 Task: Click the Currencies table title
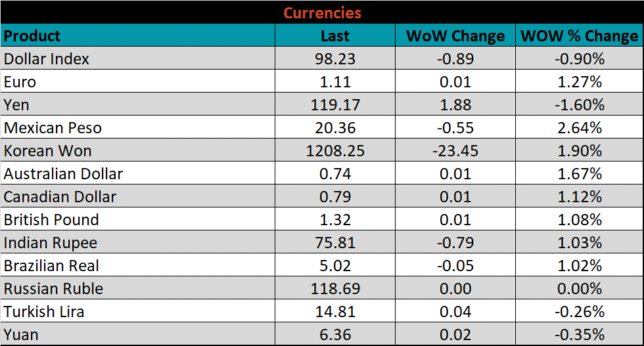322,12
